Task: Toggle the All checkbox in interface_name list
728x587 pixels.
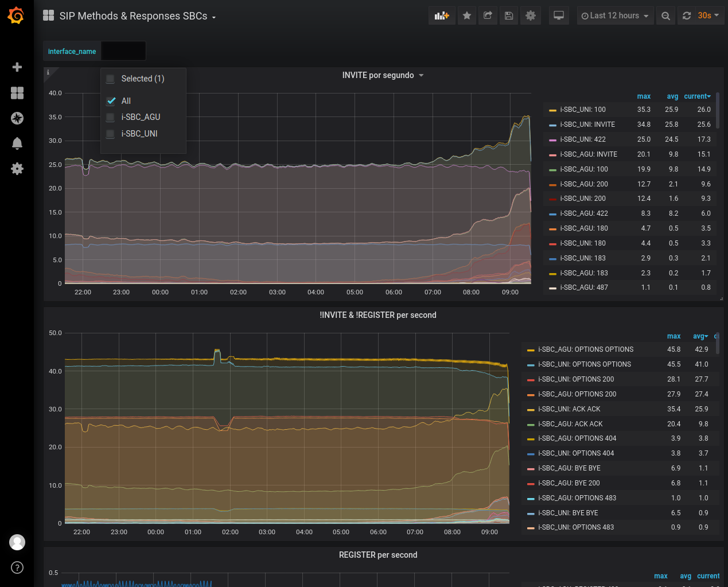Action: click(x=111, y=101)
